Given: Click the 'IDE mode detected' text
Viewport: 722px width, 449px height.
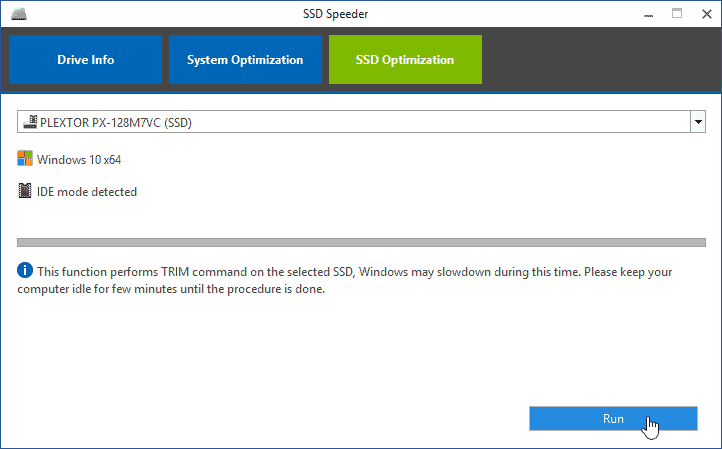Looking at the screenshot, I should tap(87, 192).
